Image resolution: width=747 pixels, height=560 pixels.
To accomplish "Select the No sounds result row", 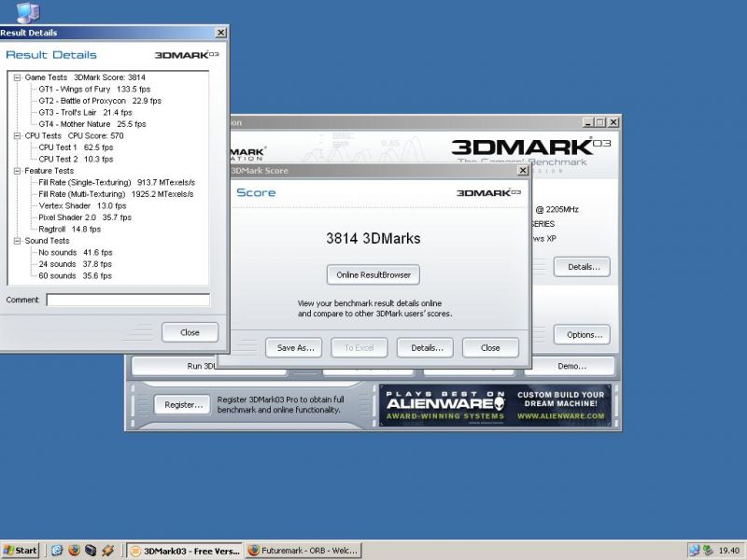I will pyautogui.click(x=76, y=252).
